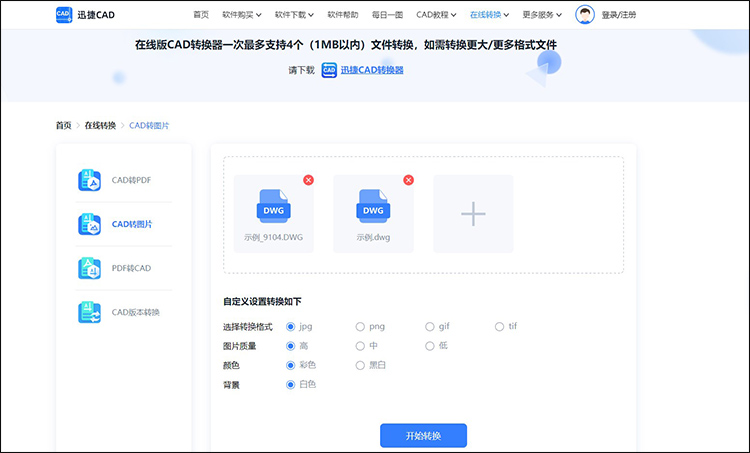This screenshot has height=453, width=750.
Task: Remove the 示例_9104.DWG file
Action: pos(309,180)
